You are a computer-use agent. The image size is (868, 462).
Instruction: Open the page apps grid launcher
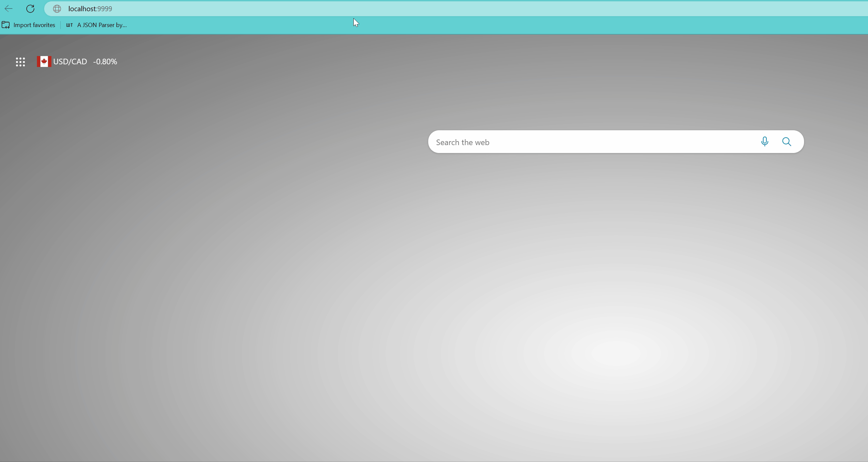click(20, 62)
